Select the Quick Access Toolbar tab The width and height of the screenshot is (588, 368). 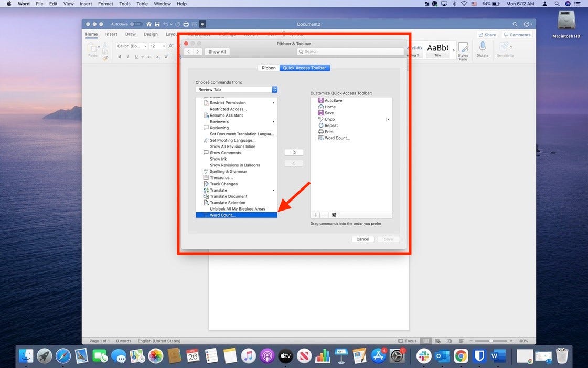click(x=305, y=68)
